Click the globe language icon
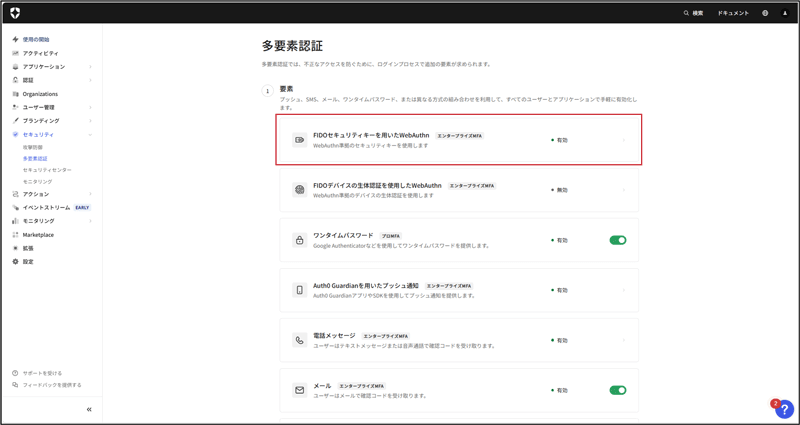The width and height of the screenshot is (800, 425). 765,13
